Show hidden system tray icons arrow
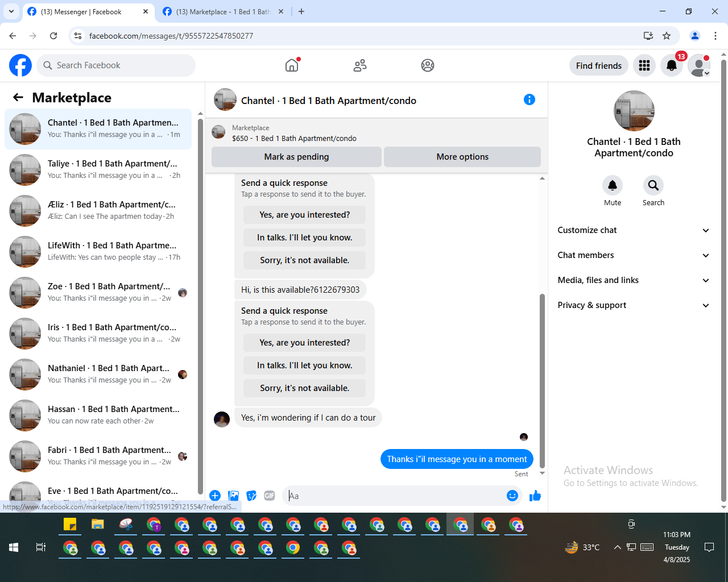 pyautogui.click(x=617, y=547)
